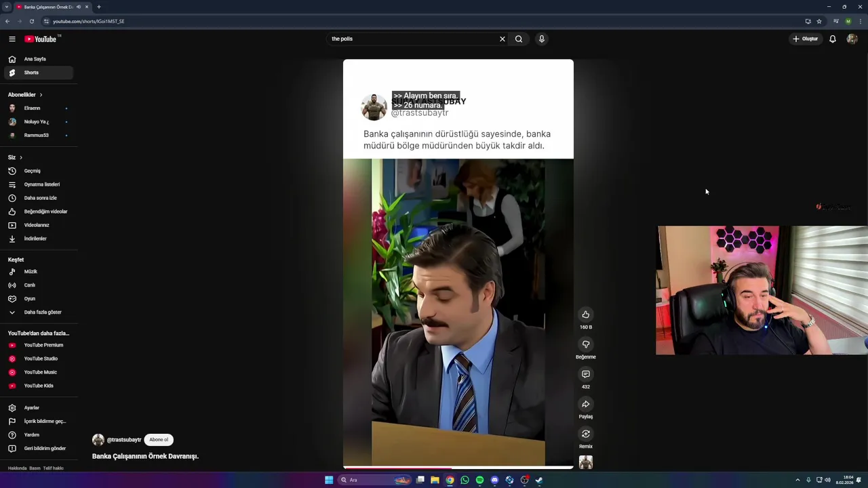Go to Ana Sayfa
This screenshot has height=488, width=868.
[38, 59]
